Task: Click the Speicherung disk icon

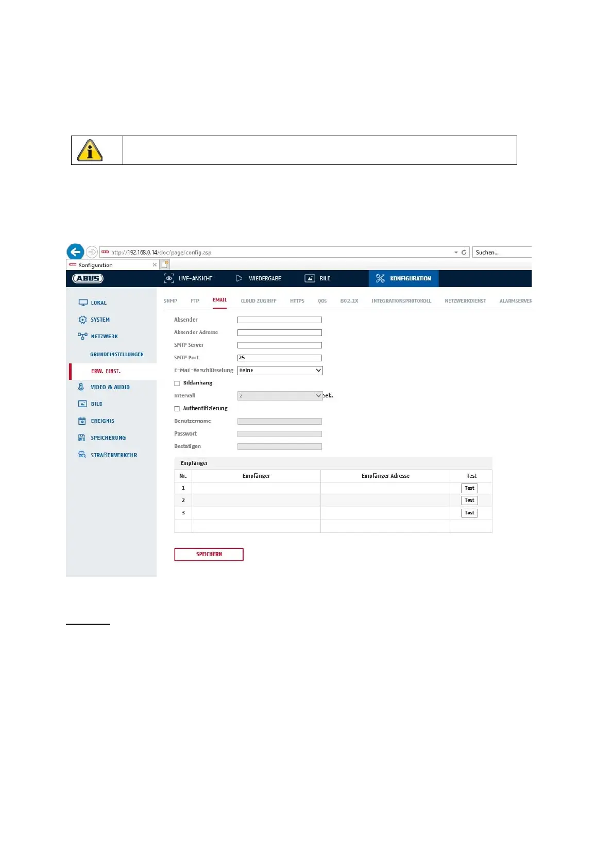Action: pos(82,438)
